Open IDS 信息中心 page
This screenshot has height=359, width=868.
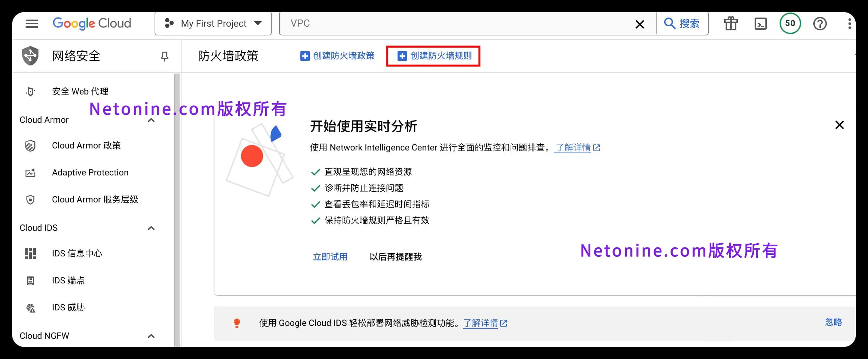[77, 253]
